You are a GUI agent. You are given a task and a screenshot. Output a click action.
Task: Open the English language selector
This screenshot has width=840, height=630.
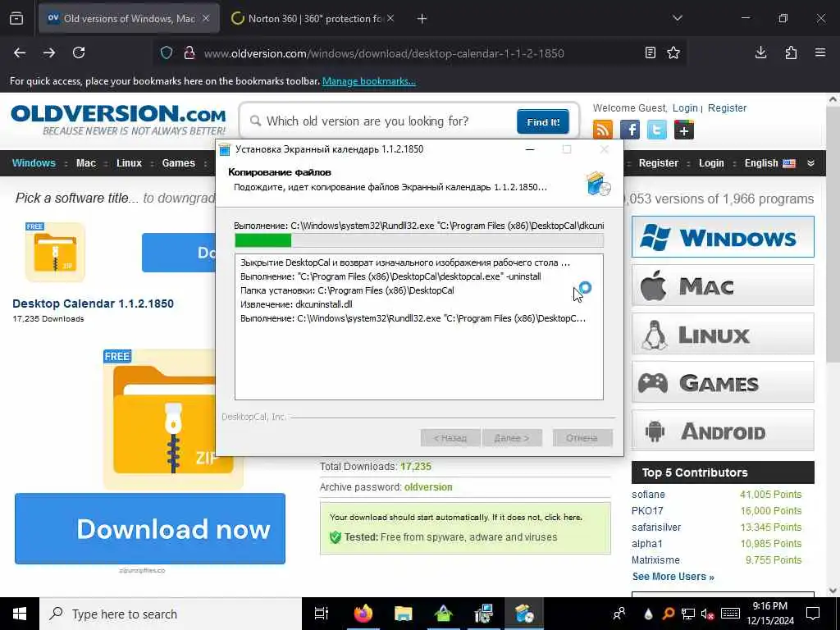769,163
